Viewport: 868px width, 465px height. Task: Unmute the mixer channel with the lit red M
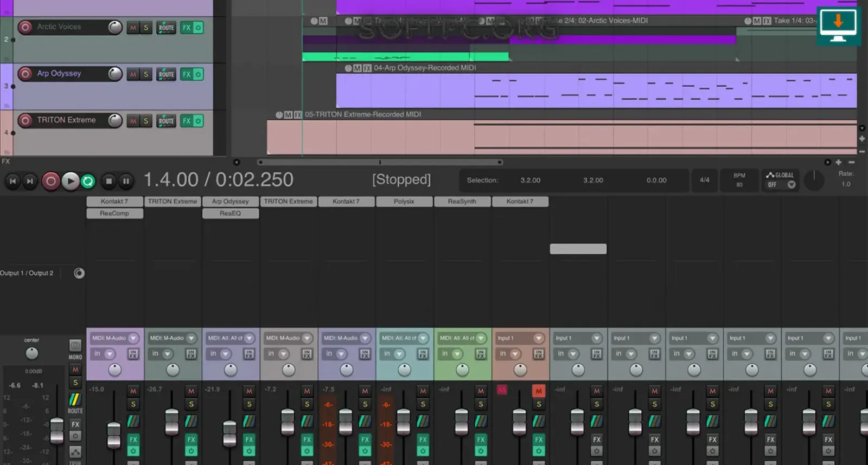pos(538,391)
